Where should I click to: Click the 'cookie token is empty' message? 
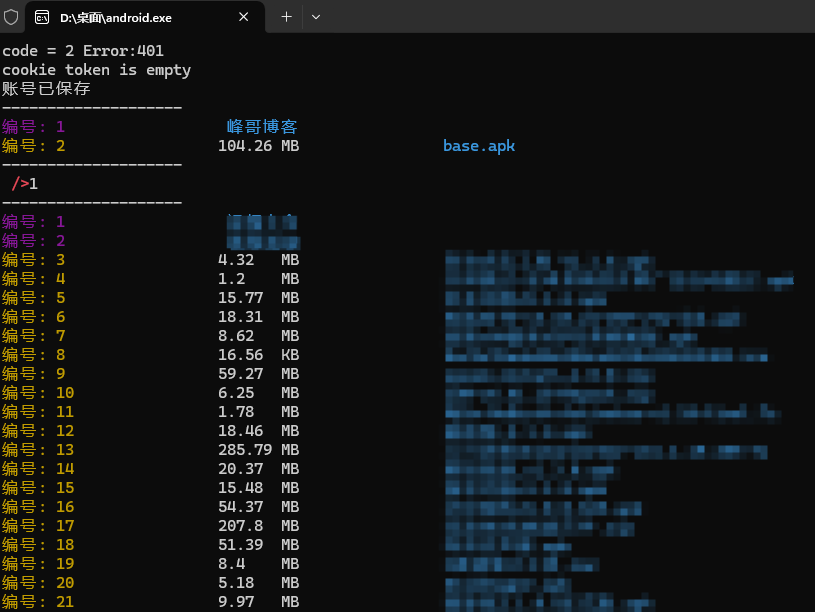point(96,70)
